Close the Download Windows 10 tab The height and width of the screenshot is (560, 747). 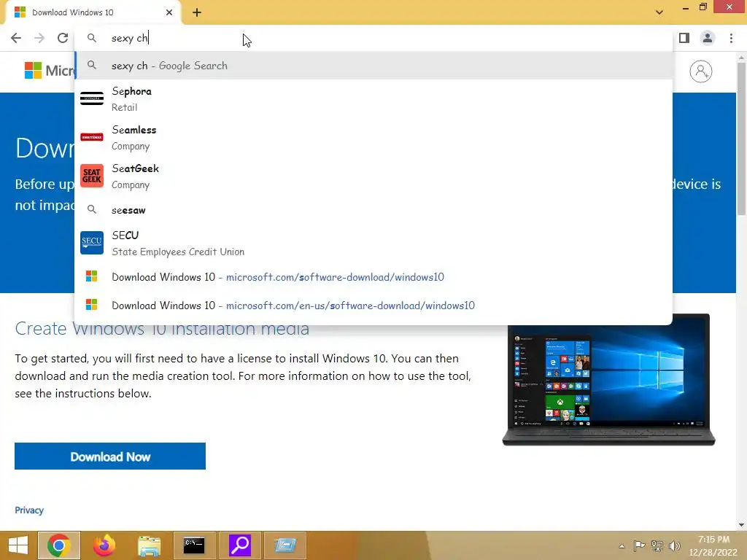pyautogui.click(x=169, y=12)
